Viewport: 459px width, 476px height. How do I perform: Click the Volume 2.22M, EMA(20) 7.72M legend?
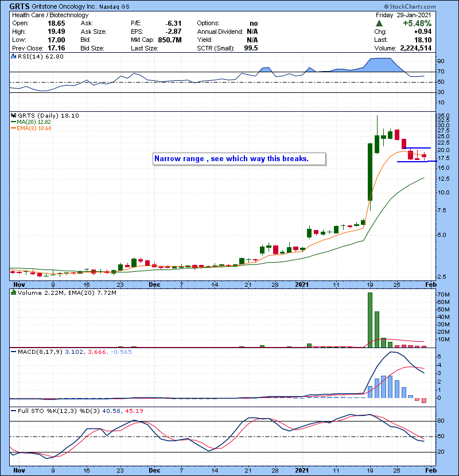[67, 292]
